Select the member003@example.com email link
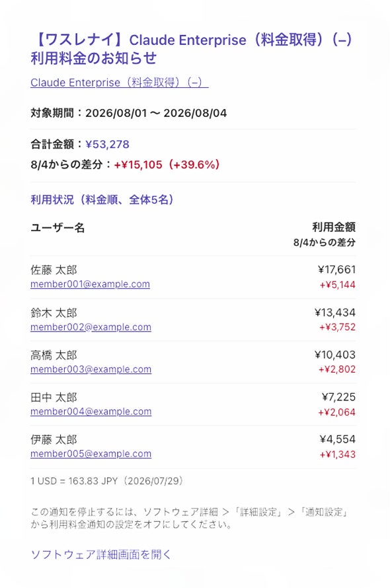Image resolution: width=390 pixels, height=588 pixels. pos(91,369)
